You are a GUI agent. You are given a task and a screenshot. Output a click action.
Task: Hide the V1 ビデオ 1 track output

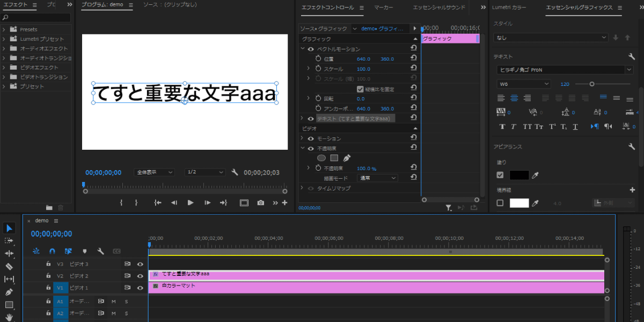coord(140,288)
